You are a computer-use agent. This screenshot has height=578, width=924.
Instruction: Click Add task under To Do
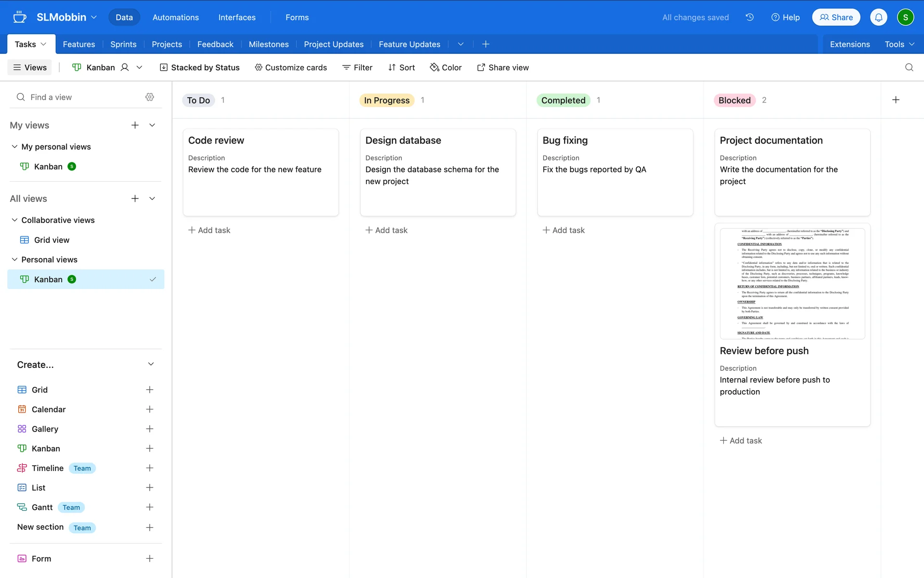(209, 230)
